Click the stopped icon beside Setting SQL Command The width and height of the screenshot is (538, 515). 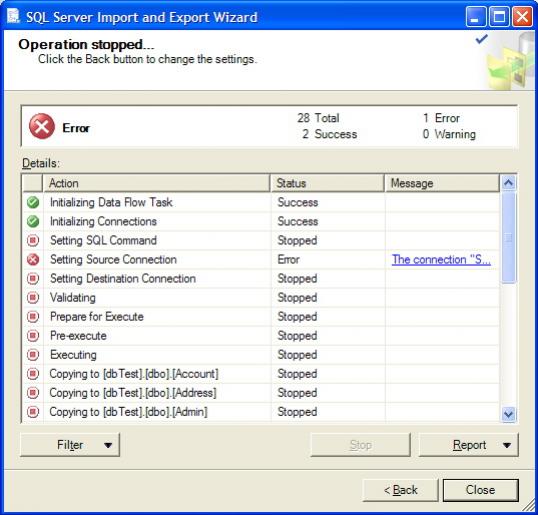[33, 241]
